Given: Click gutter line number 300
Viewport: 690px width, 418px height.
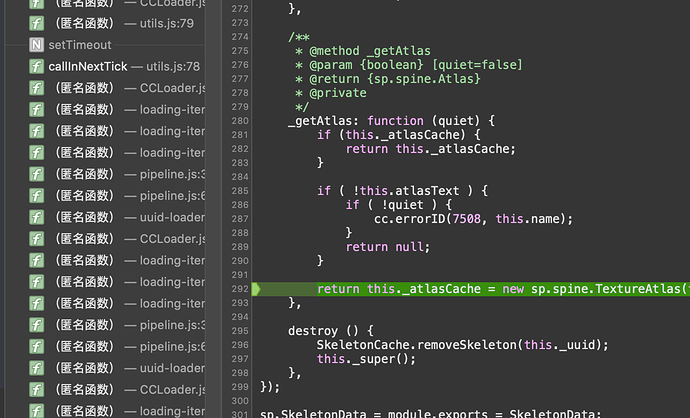Looking at the screenshot, I should point(240,401).
